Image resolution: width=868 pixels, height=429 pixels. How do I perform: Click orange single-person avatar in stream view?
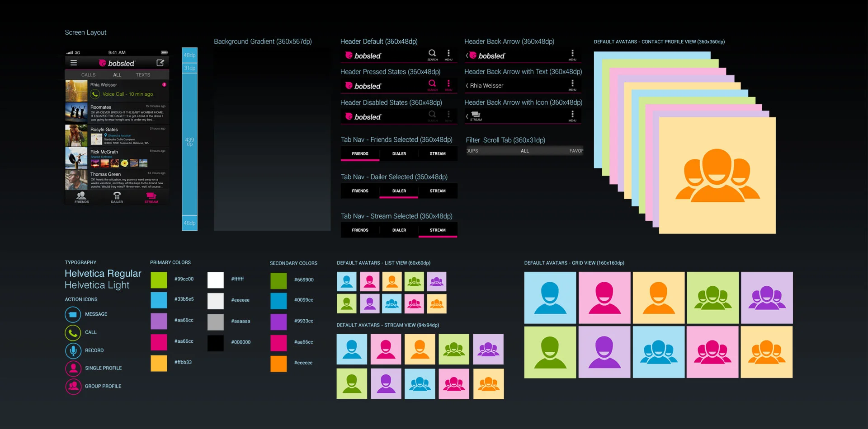[x=420, y=349]
